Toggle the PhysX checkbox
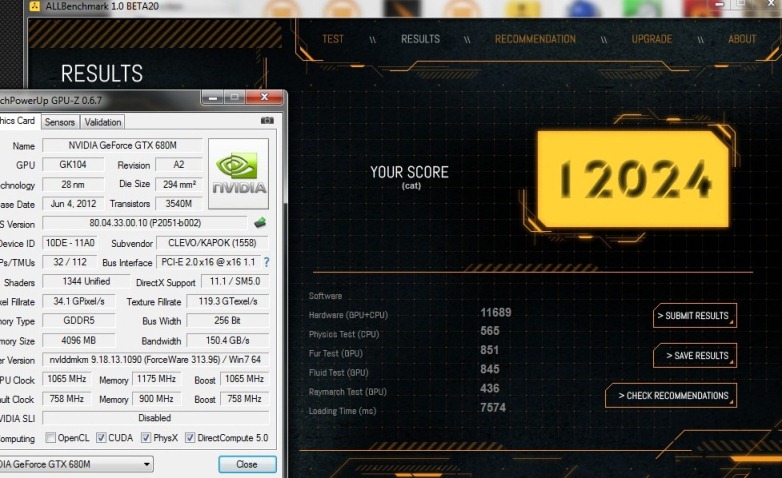The height and width of the screenshot is (478, 782). pos(146,438)
